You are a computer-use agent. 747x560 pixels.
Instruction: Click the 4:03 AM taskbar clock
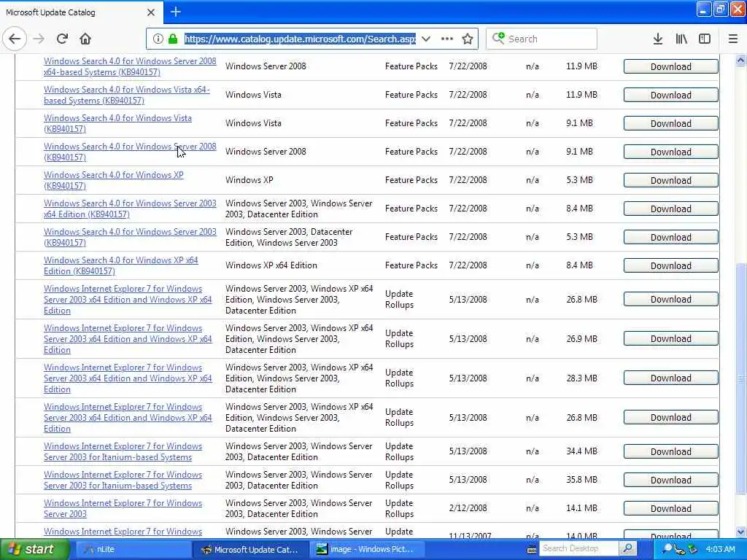click(x=720, y=550)
